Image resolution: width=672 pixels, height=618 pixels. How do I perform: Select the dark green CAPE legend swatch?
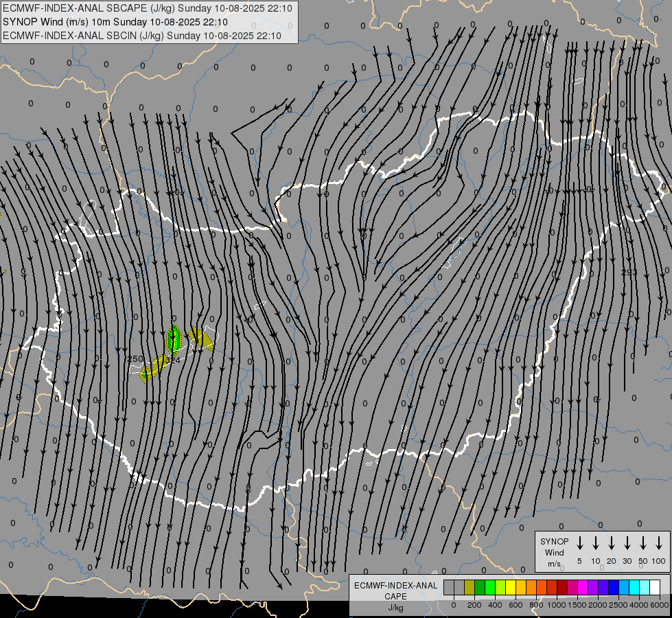(x=480, y=587)
